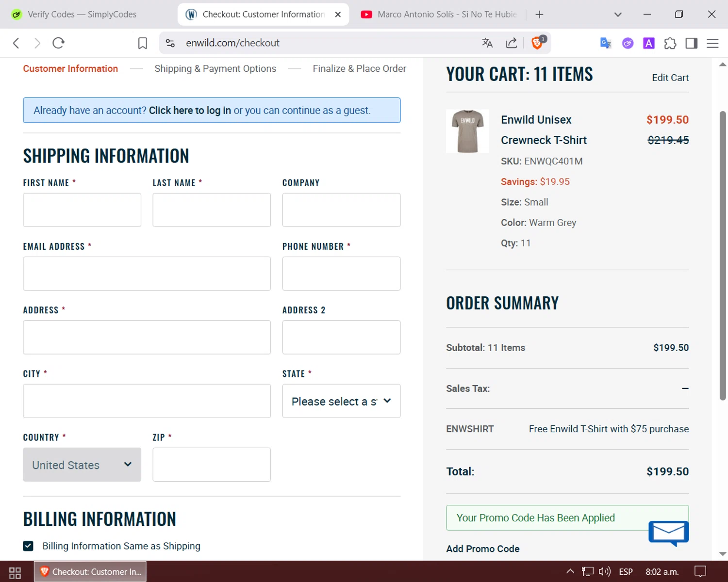Click the scrollbar up arrow
728x582 pixels.
723,64
